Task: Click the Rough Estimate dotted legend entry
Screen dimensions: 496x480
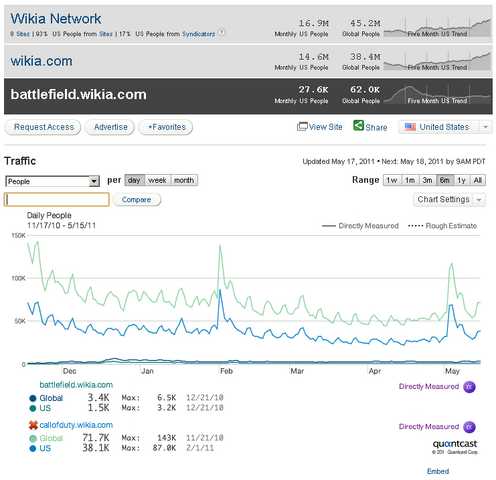Action: (x=442, y=226)
